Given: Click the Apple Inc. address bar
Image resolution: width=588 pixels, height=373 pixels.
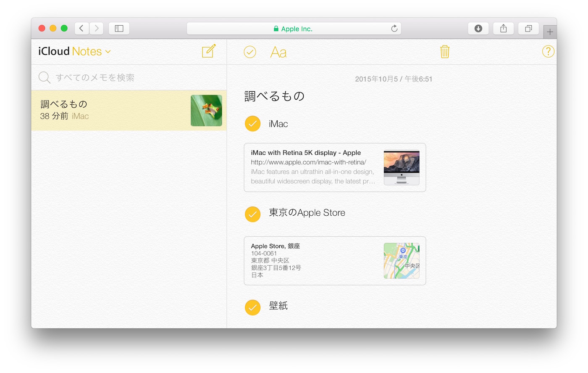Looking at the screenshot, I should point(294,29).
